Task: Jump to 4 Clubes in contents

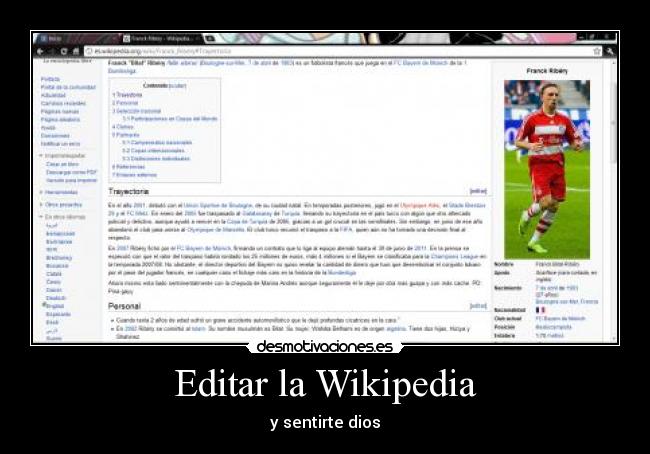Action: [123, 127]
